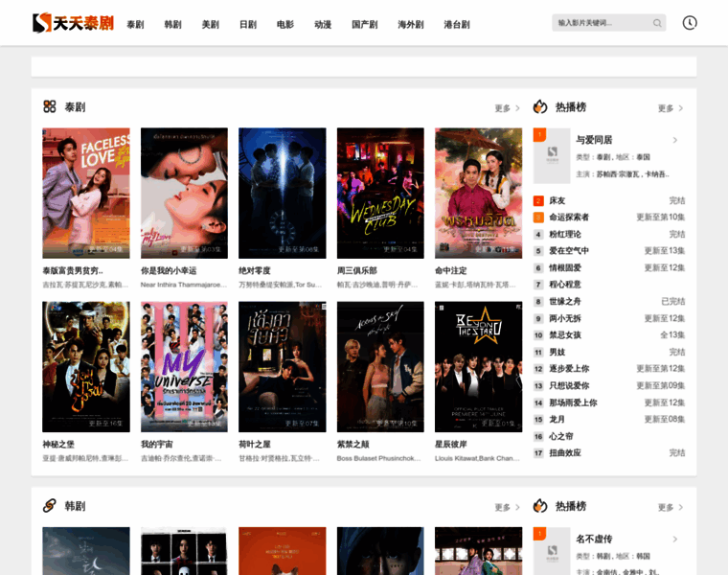
Task: Click the placeholder cover icon for 与爱同居
Action: [552, 156]
